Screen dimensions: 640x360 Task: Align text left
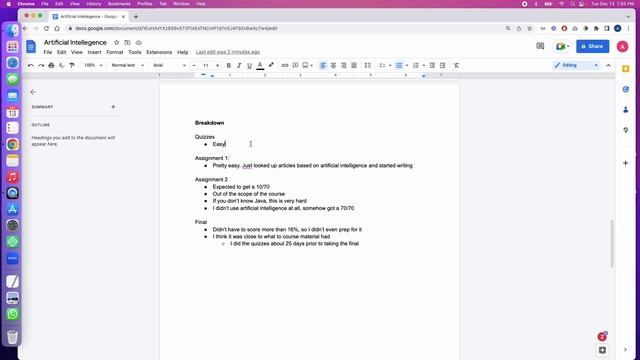coord(323,65)
